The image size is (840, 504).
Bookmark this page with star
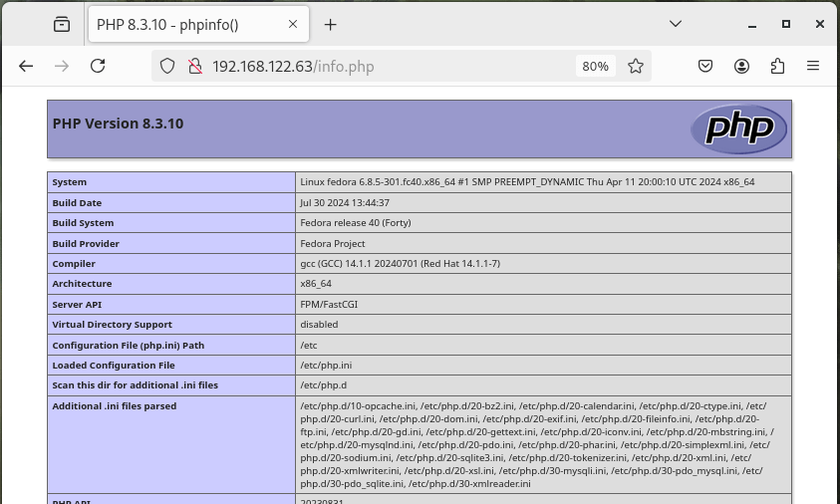click(x=636, y=66)
